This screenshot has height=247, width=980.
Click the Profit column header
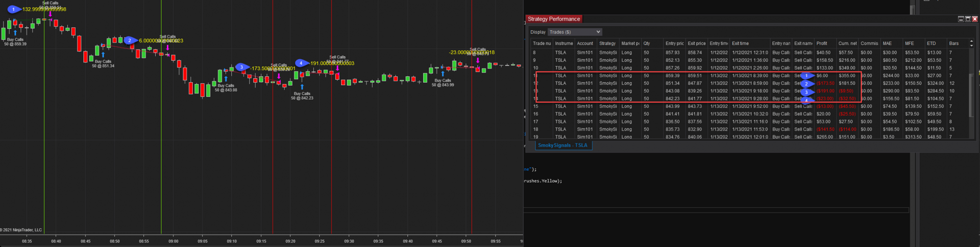pyautogui.click(x=825, y=43)
